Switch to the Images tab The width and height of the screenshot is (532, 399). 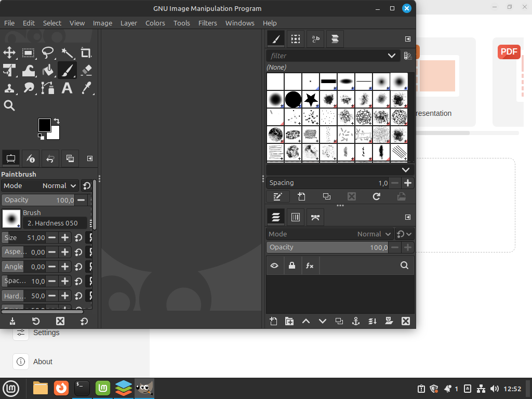70,158
